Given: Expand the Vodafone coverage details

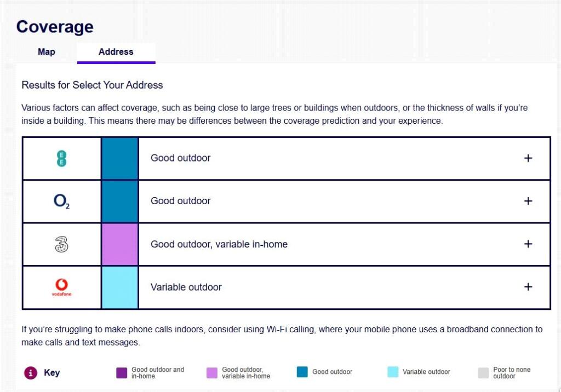Looking at the screenshot, I should (x=528, y=287).
